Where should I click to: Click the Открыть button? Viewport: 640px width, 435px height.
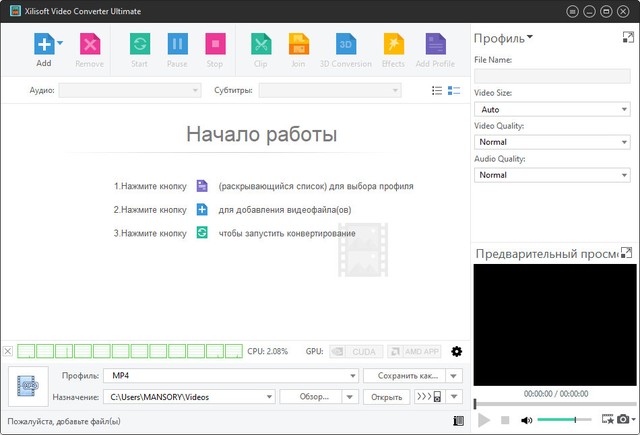click(x=387, y=396)
